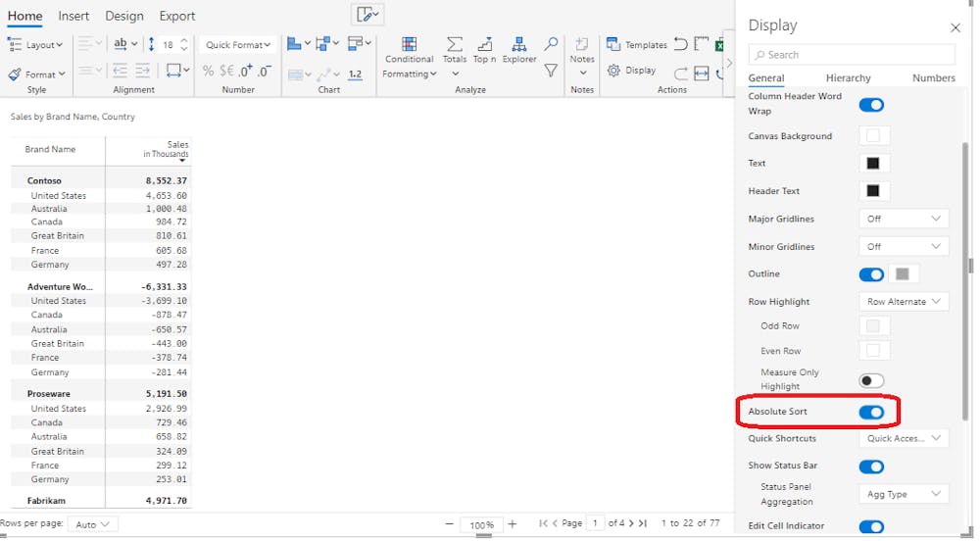Change the Text color swatch
The width and height of the screenshot is (980, 541).
874,163
